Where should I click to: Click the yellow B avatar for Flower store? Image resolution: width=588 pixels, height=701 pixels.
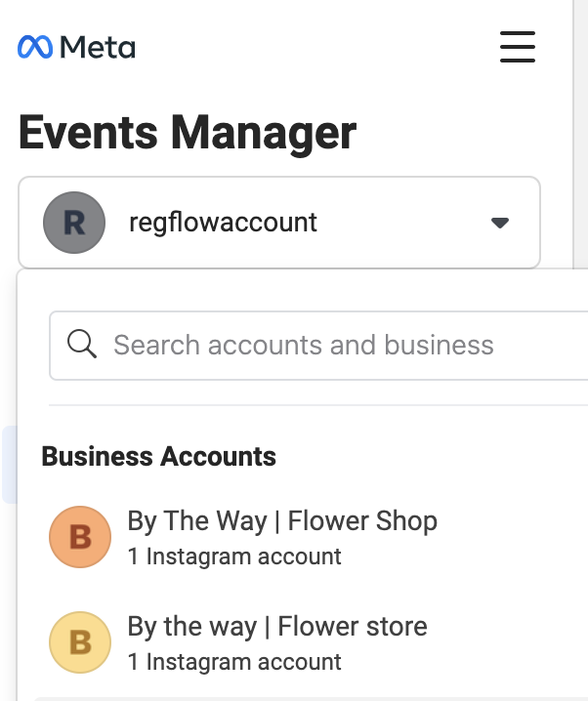click(80, 642)
